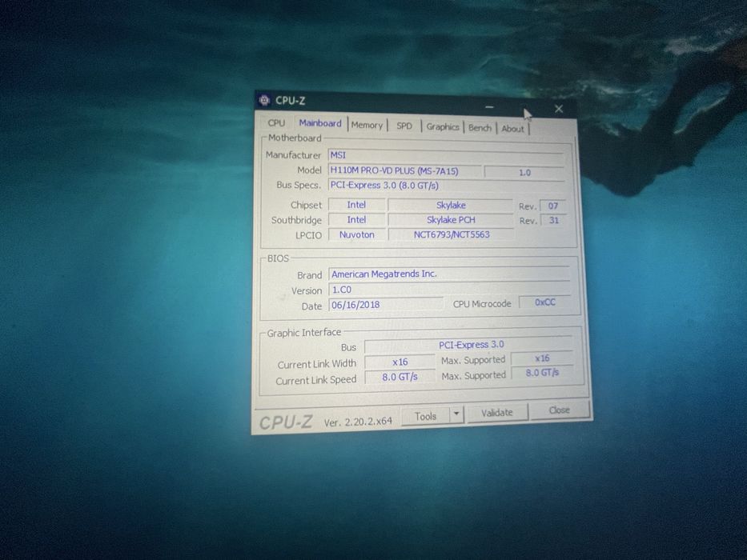Screen dimensions: 747x560
Task: Click the Max. Supported speed 8.0 GT/s value
Action: point(542,372)
